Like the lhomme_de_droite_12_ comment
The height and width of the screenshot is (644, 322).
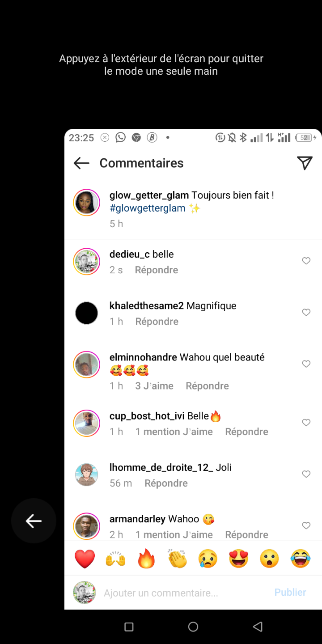point(306,474)
